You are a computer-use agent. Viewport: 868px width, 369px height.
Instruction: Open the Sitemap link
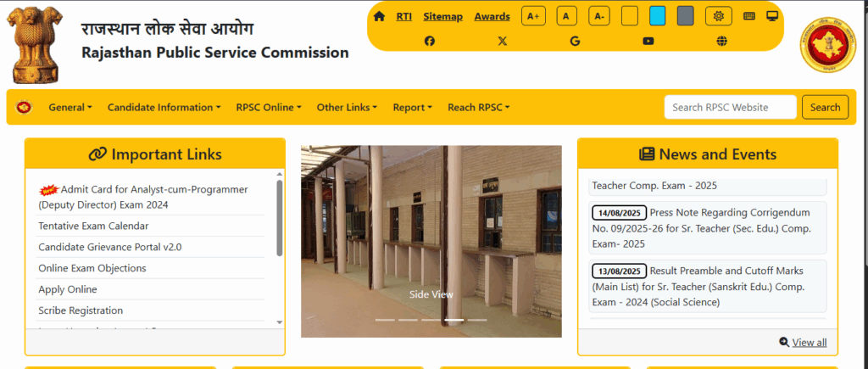click(x=442, y=16)
